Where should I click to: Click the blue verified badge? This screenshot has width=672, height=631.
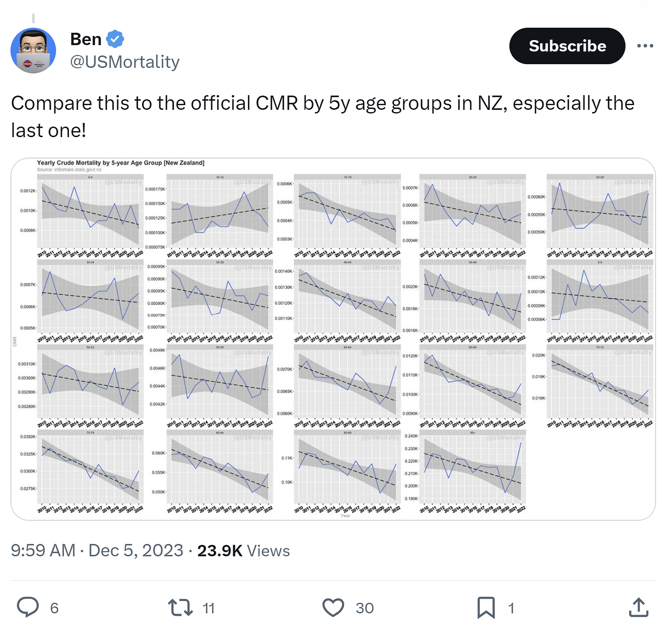[115, 39]
